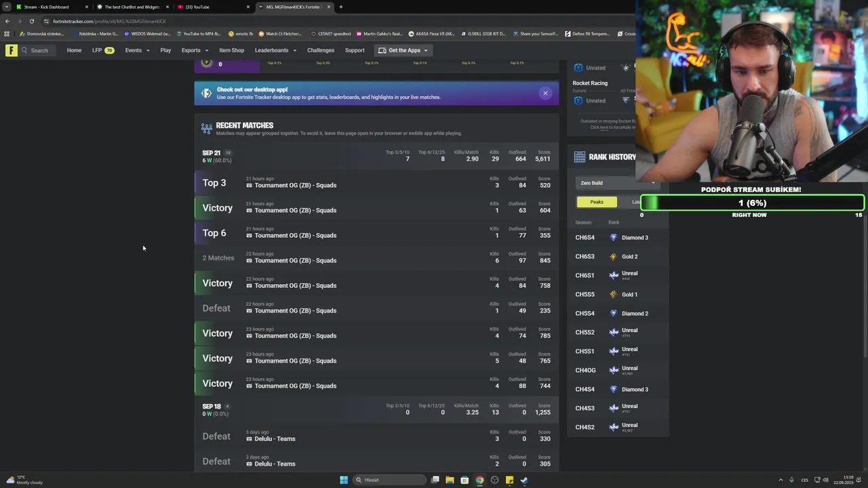Viewport: 868px width, 488px height.
Task: Switch to the Stream - Kick Dashboard tab
Action: tap(51, 7)
